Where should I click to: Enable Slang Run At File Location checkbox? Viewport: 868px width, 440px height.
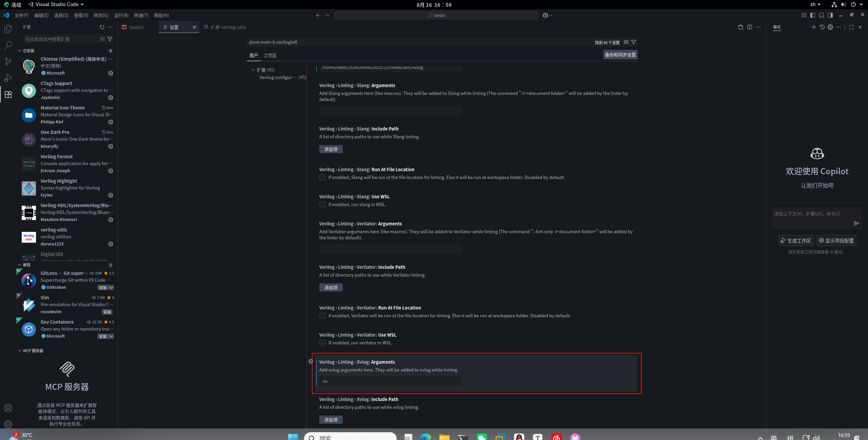pos(322,177)
